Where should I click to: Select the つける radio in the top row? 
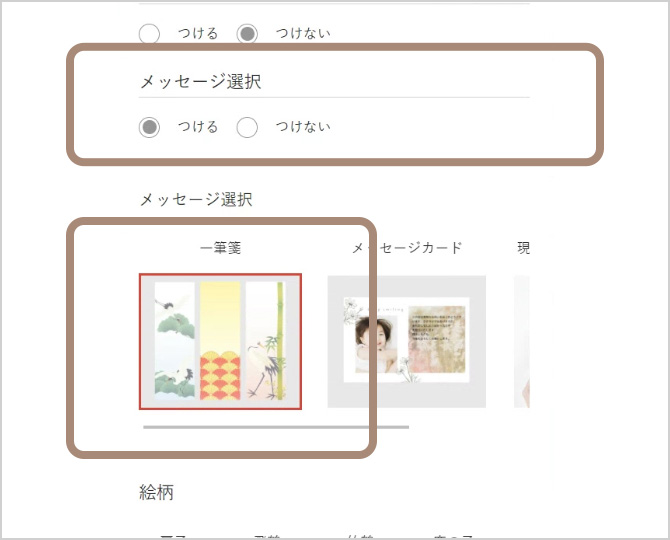149,34
